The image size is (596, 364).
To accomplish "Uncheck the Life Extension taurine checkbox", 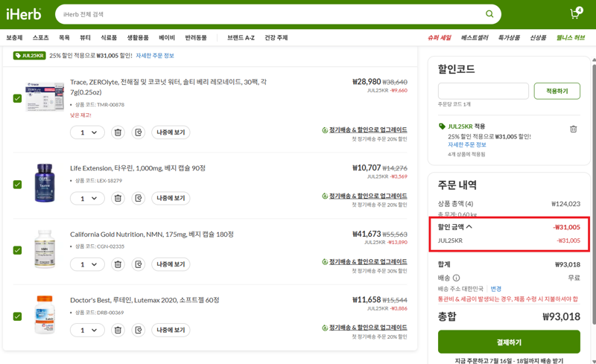I will tap(17, 185).
